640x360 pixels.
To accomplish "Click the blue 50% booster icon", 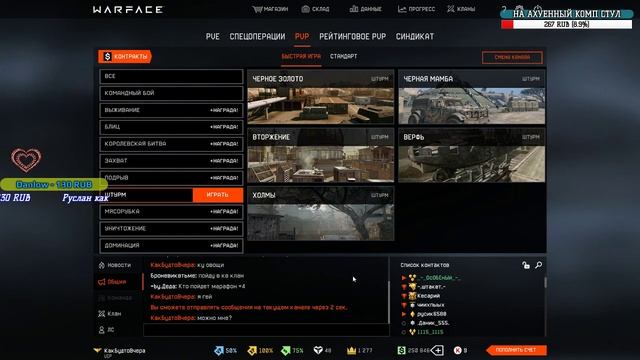I will pos(219,350).
